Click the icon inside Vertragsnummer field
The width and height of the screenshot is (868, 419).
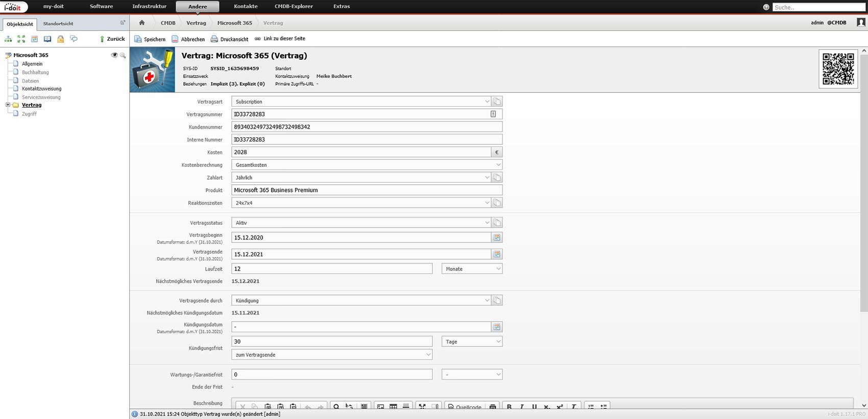(493, 114)
